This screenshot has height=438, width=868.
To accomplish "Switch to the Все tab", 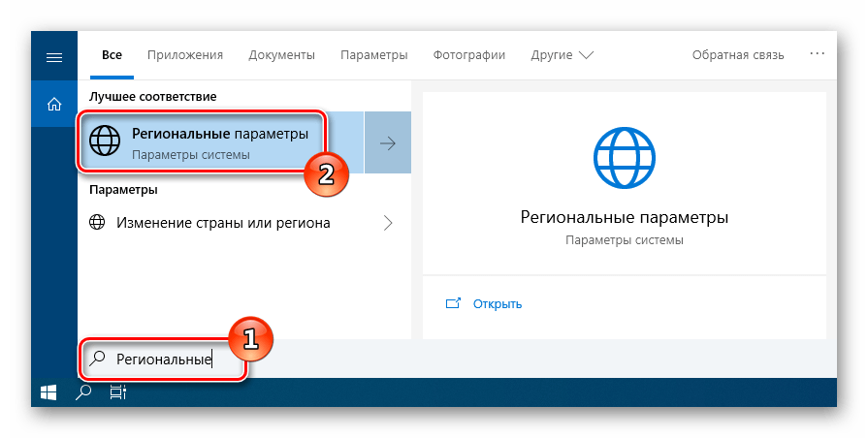I will click(x=112, y=55).
